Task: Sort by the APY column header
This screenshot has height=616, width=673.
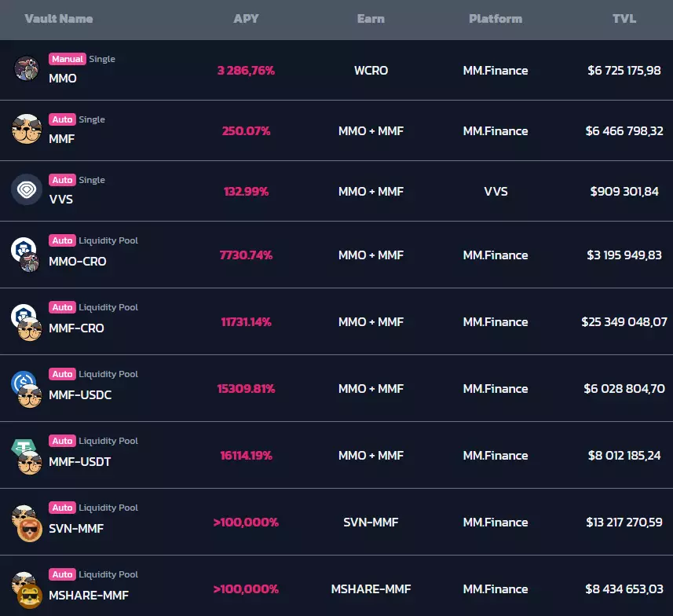Action: coord(246,19)
